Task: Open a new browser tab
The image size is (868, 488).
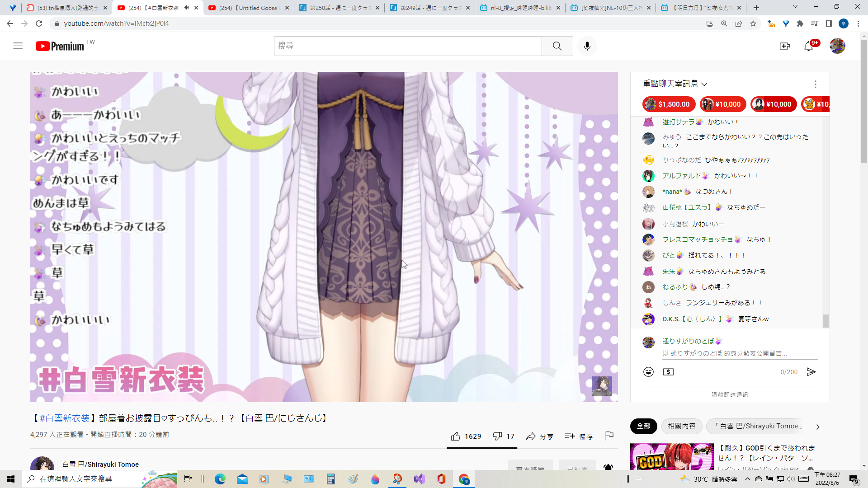Action: pos(756,8)
